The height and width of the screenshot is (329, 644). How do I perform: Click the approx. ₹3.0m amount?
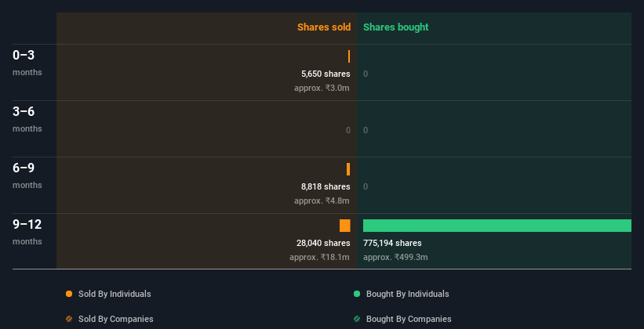click(322, 89)
